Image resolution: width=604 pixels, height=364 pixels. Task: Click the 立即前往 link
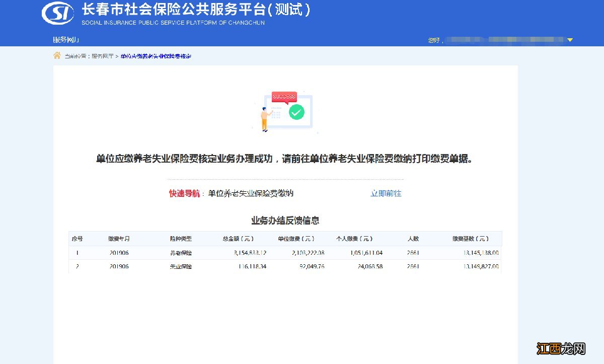click(386, 193)
